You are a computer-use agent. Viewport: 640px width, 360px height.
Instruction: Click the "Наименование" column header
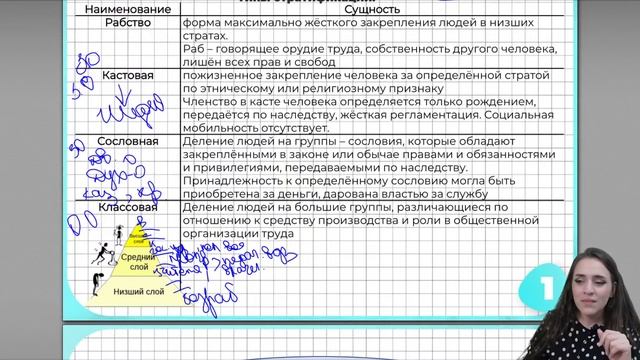128,9
